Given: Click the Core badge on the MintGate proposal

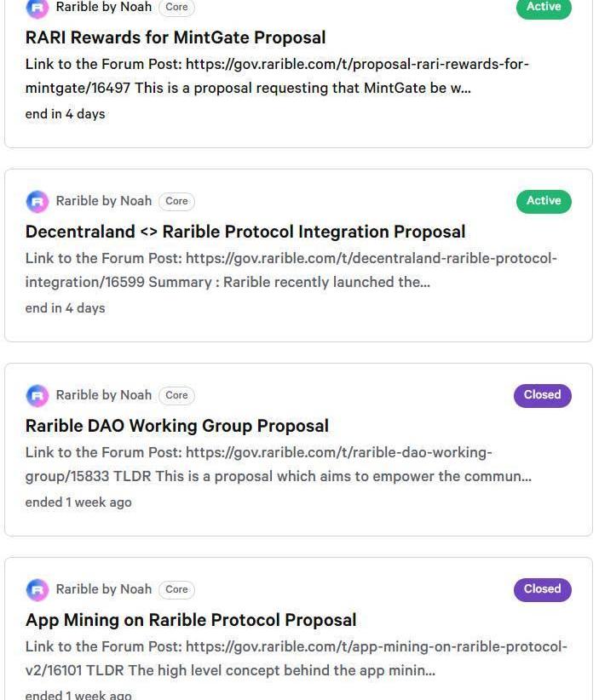Looking at the screenshot, I should point(176,8).
